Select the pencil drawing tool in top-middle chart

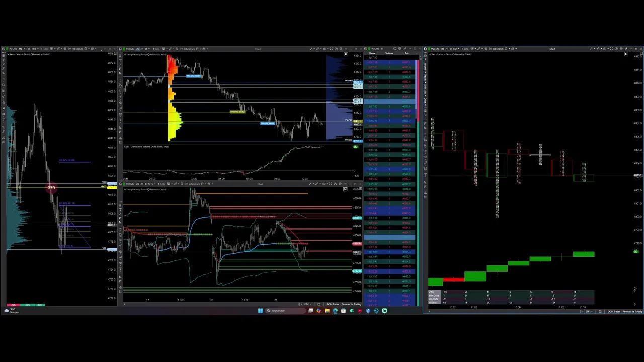click(170, 49)
